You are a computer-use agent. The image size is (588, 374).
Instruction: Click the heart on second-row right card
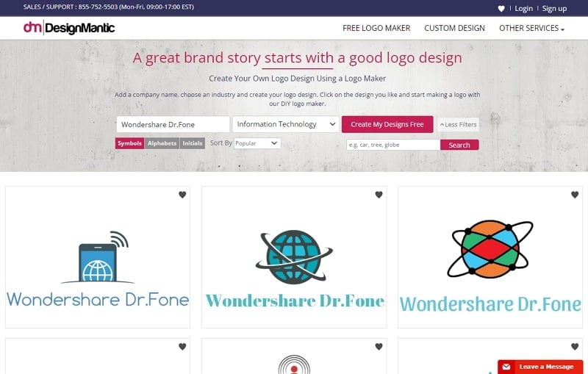[575, 347]
